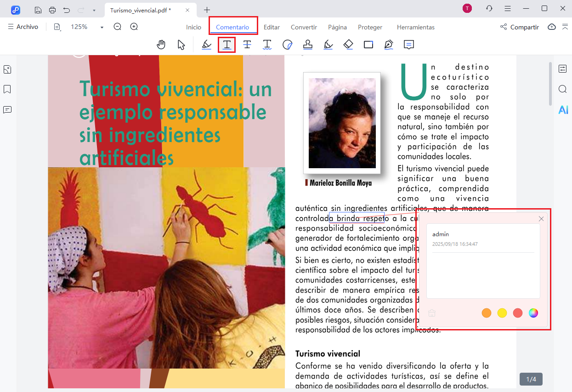Select the Stamp tool

(x=308, y=45)
